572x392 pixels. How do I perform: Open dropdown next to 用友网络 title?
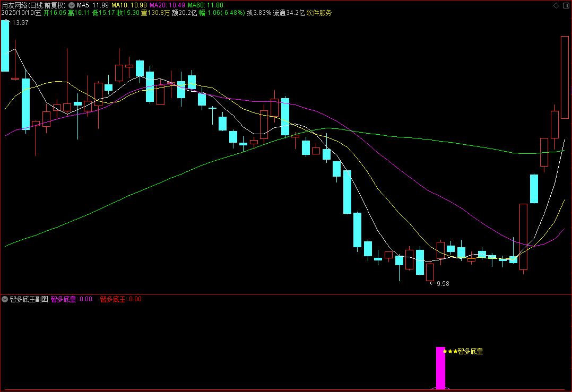pos(72,5)
